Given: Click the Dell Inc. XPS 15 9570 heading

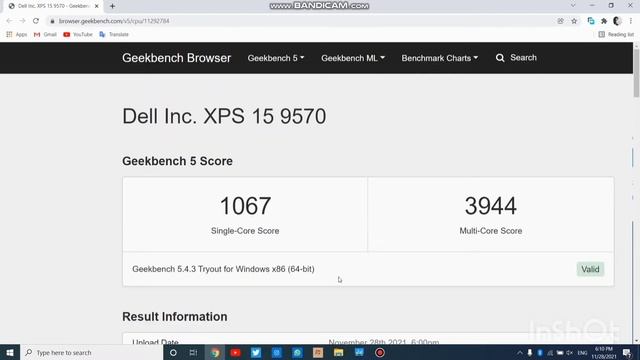Looking at the screenshot, I should (x=224, y=116).
